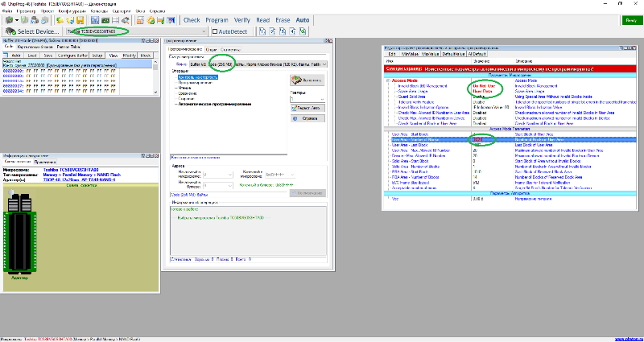Screen dimensions: 644x342
Task: Click the Setup button in the buffer window
Action: point(97,56)
